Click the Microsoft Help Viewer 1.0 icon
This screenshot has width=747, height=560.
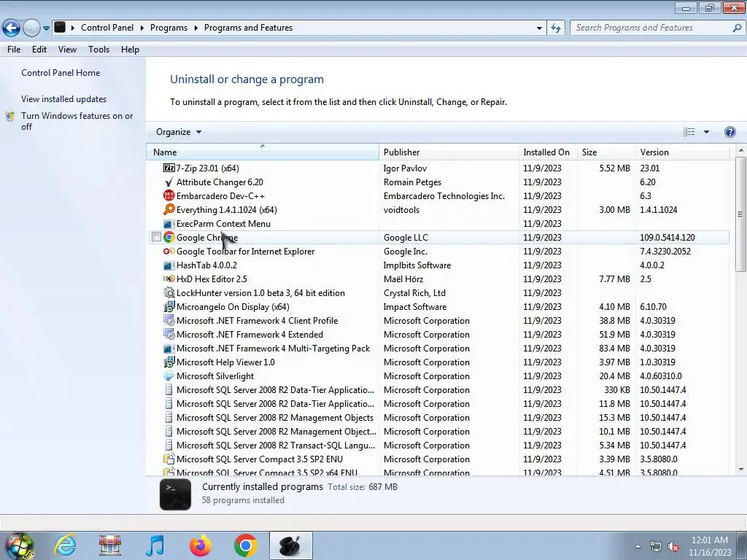tap(169, 362)
